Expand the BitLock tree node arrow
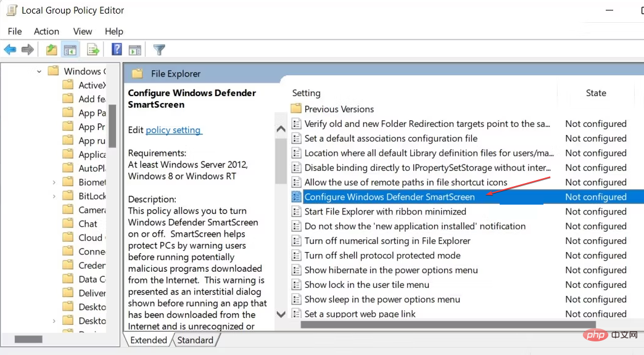The image size is (644, 355). pyautogui.click(x=54, y=196)
